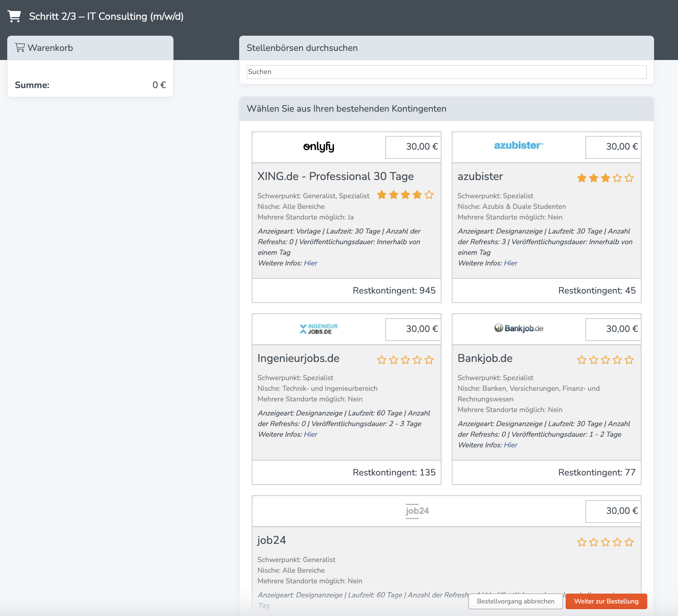Screen dimensions: 678x616
Task: Open Hier link for azubister
Action: 511,263
